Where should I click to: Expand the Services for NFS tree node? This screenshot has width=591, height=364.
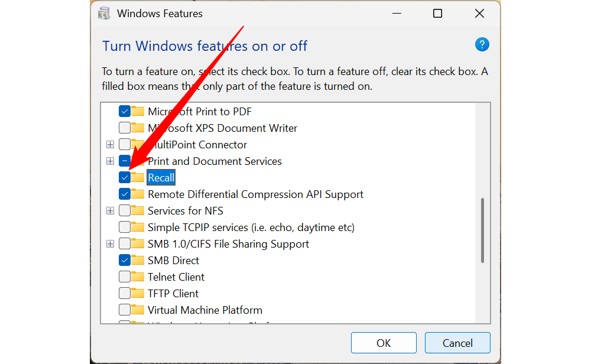pyautogui.click(x=110, y=210)
